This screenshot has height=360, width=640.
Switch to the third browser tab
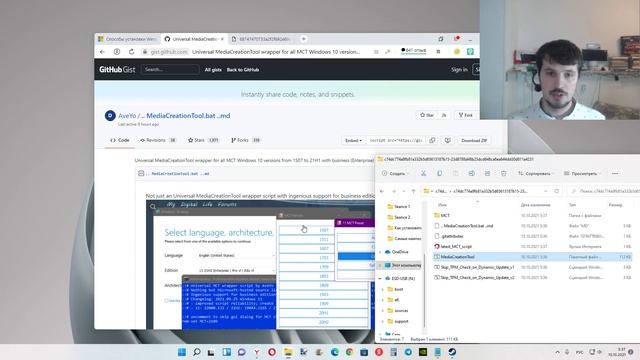(x=261, y=39)
